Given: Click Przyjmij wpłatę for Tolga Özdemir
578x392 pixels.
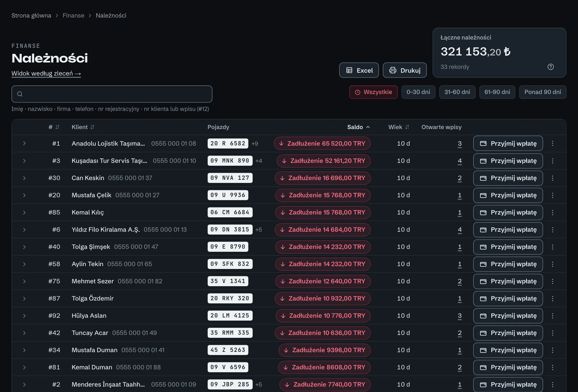Looking at the screenshot, I should point(508,298).
